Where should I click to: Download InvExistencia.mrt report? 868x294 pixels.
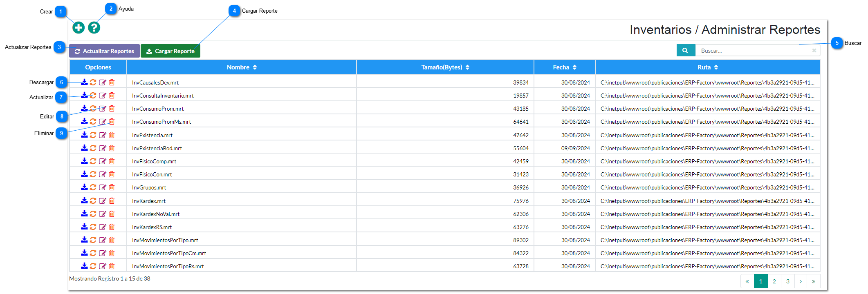point(84,135)
